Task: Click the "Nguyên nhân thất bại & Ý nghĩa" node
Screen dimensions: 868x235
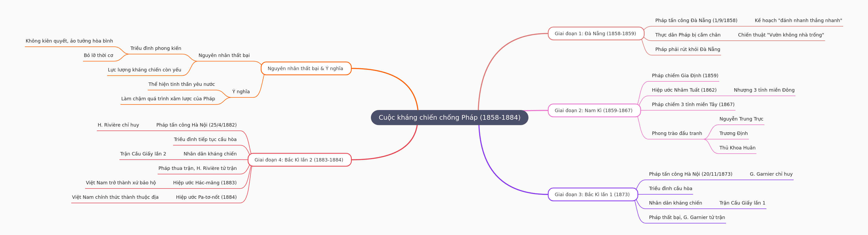Action: pyautogui.click(x=305, y=69)
